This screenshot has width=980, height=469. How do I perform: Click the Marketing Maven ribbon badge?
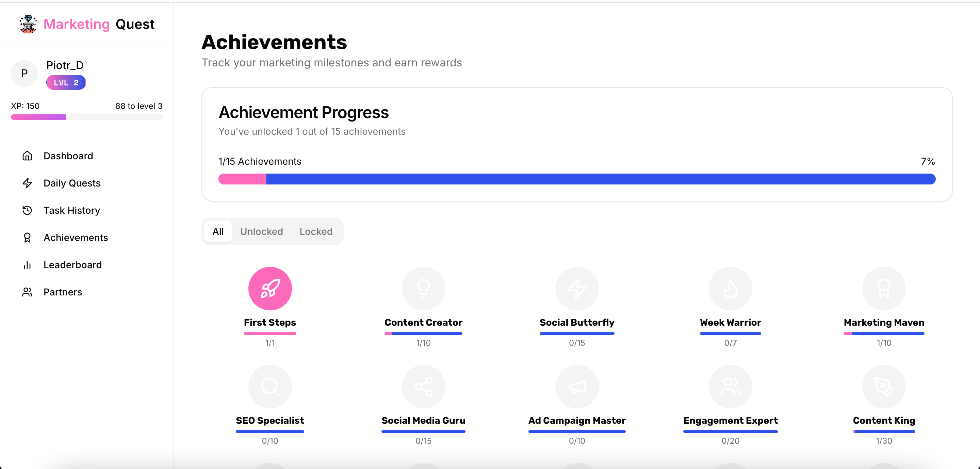(x=883, y=288)
